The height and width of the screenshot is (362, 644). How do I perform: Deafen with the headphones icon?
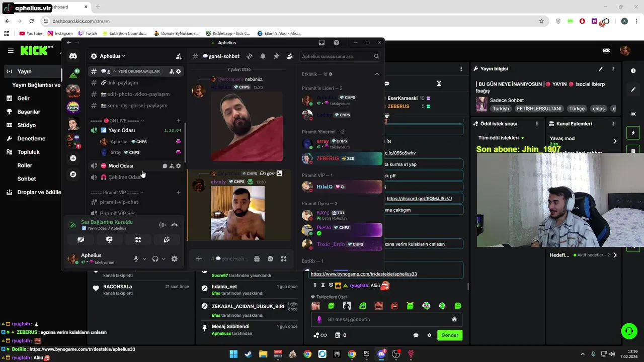155,259
